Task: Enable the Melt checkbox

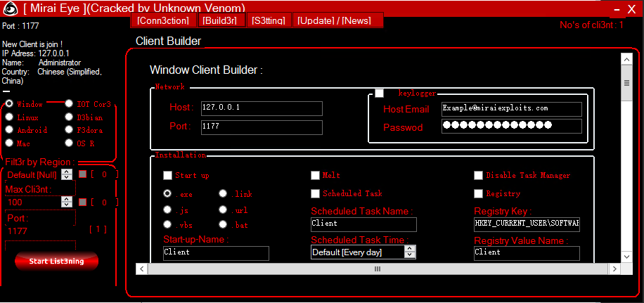Action: [x=315, y=176]
